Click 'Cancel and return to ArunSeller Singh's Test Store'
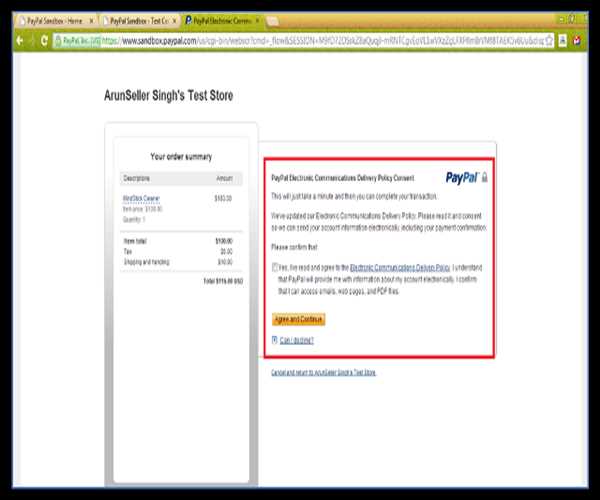The image size is (600, 500). tap(323, 373)
